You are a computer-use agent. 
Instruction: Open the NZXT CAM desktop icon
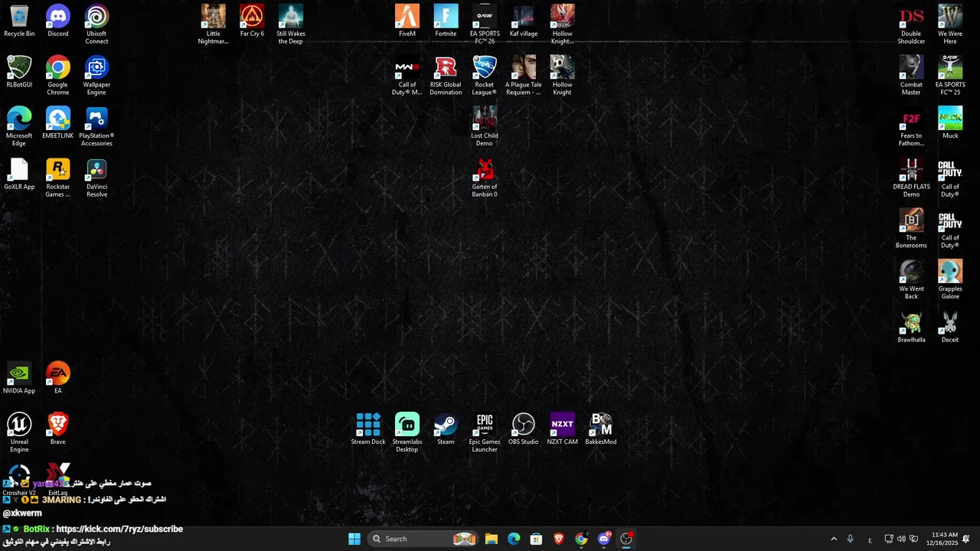point(562,429)
